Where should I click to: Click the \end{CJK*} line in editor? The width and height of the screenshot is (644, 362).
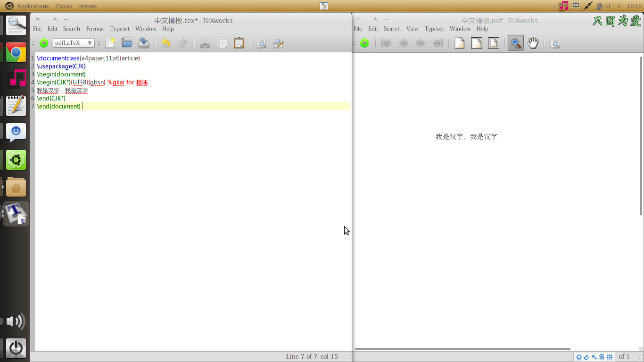[x=51, y=98]
